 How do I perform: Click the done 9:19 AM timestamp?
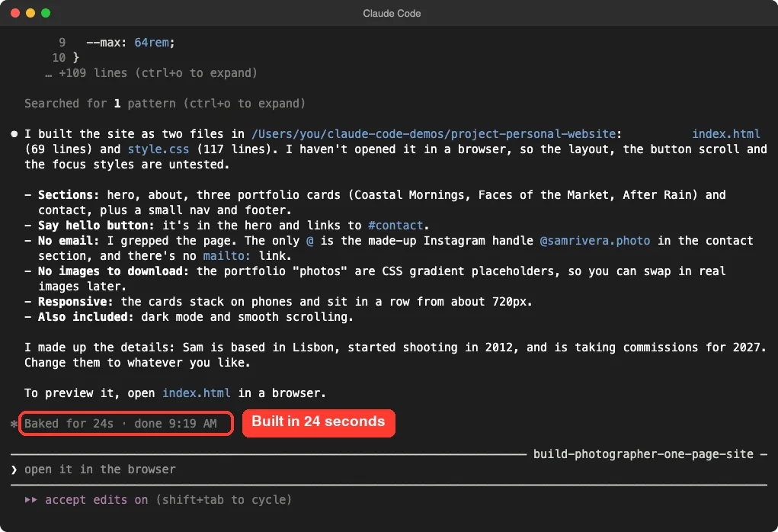pyautogui.click(x=176, y=424)
